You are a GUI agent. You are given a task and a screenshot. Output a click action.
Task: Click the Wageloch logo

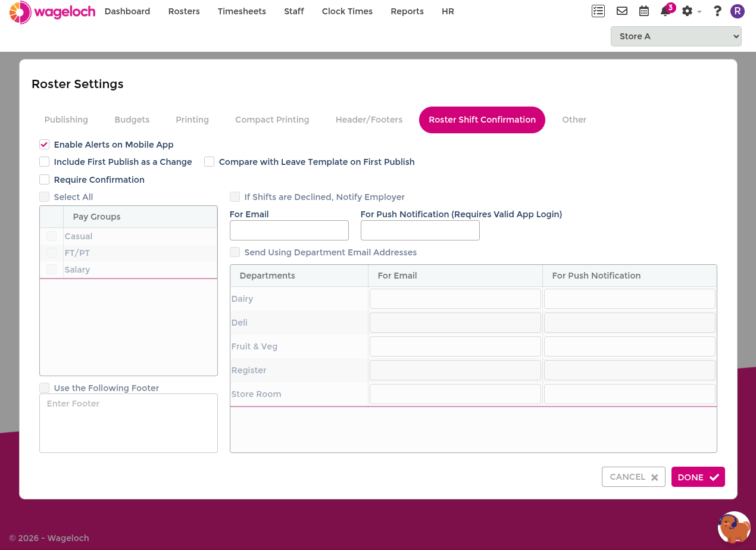click(x=52, y=12)
